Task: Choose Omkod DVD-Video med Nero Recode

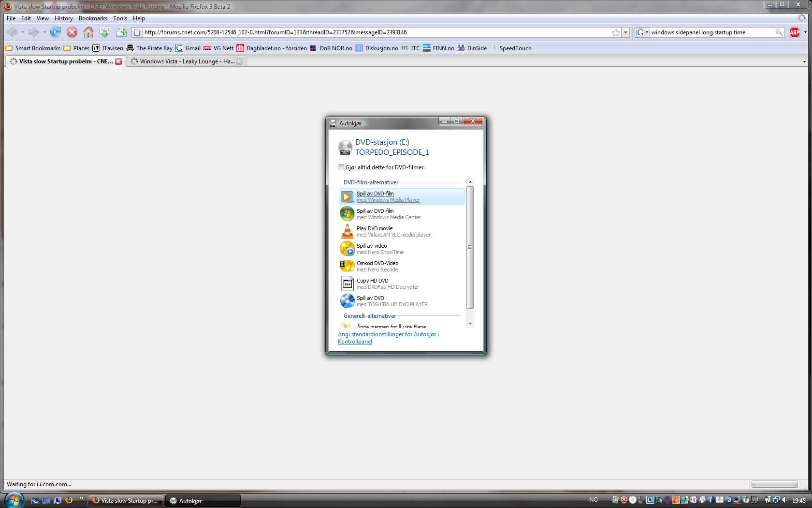Action: (x=402, y=266)
